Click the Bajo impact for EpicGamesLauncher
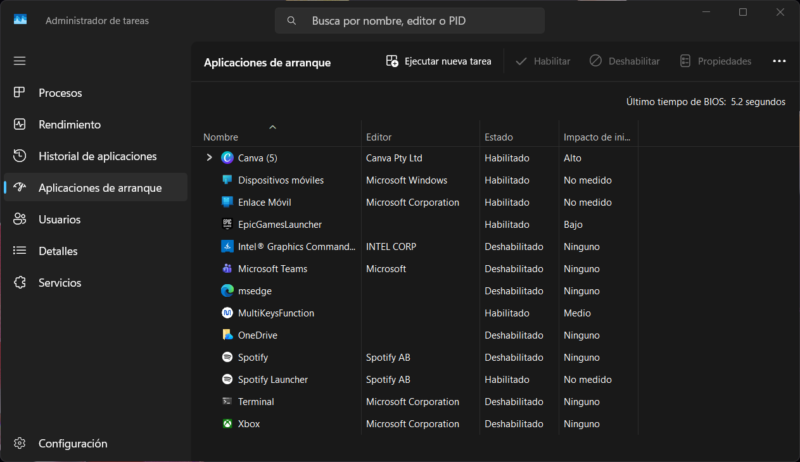Viewport: 800px width, 462px height. (x=573, y=224)
